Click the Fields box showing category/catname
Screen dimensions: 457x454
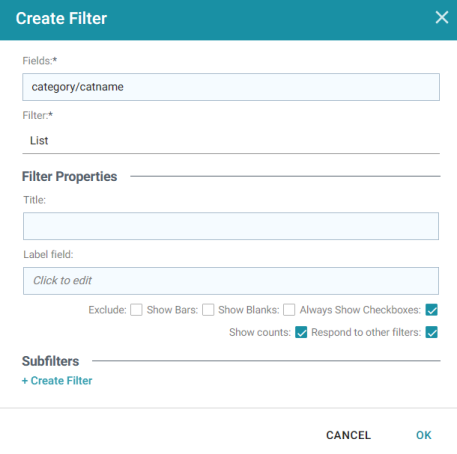pos(231,87)
